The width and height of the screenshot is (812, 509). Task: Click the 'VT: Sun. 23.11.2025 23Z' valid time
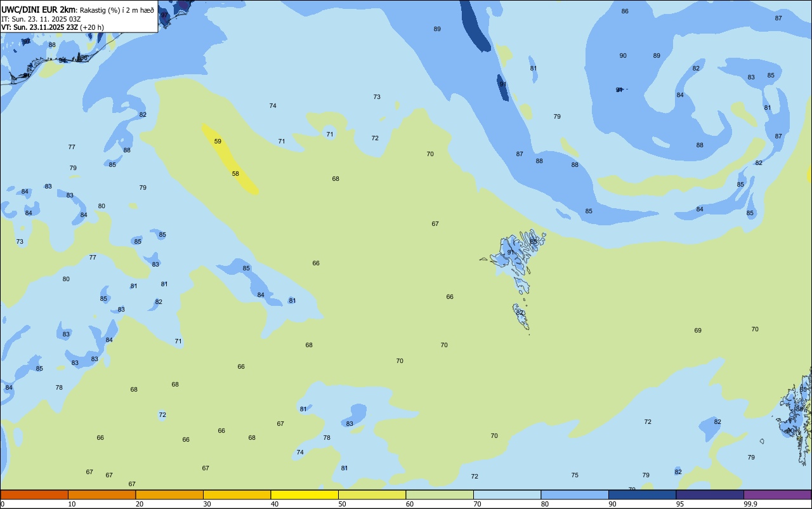coord(39,27)
